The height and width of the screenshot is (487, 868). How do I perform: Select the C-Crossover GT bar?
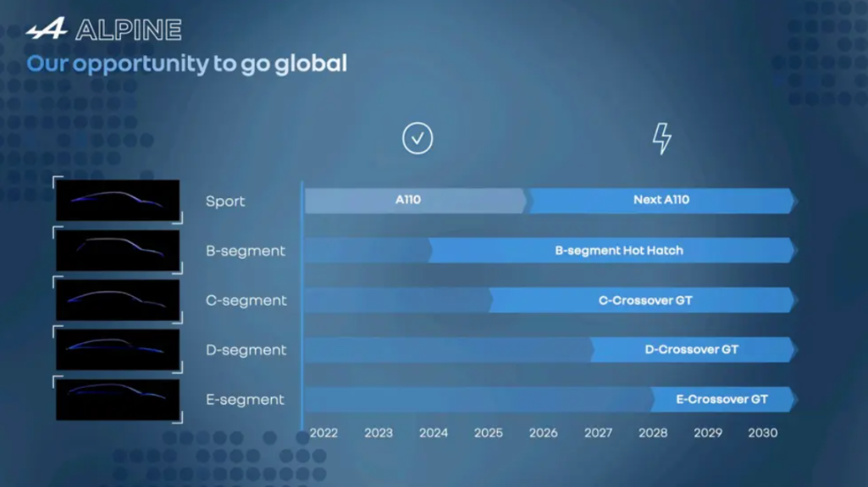645,300
